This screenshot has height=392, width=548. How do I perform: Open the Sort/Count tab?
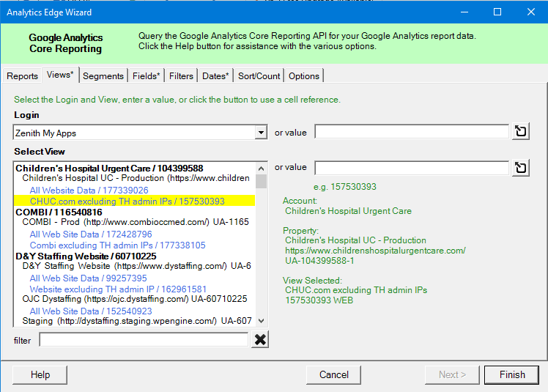click(259, 76)
